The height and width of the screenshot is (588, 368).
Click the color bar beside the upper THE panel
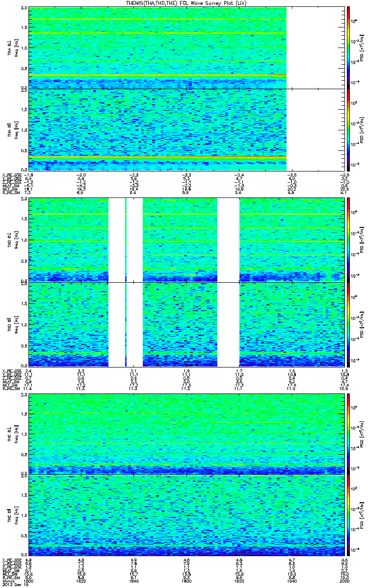coord(348,433)
